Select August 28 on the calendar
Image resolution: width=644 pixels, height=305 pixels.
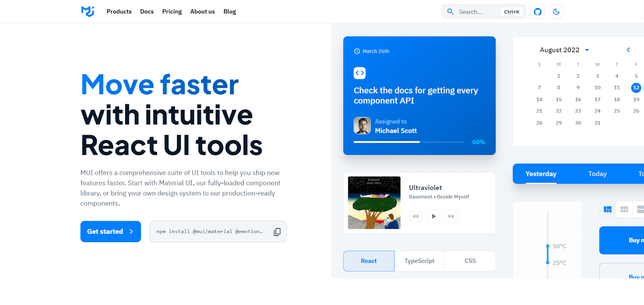click(x=539, y=122)
